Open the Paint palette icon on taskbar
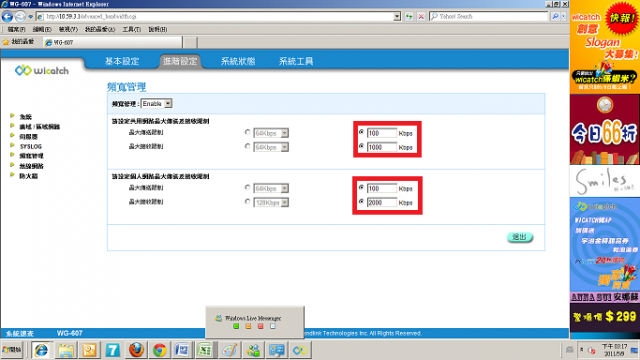 pos(230,350)
